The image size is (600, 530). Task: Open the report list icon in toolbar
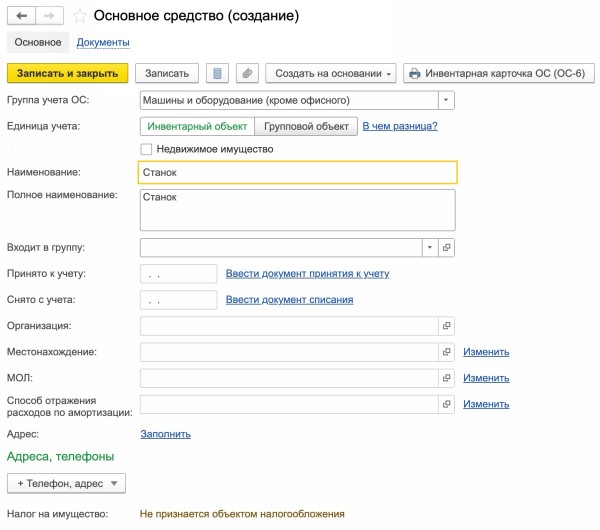[x=217, y=73]
